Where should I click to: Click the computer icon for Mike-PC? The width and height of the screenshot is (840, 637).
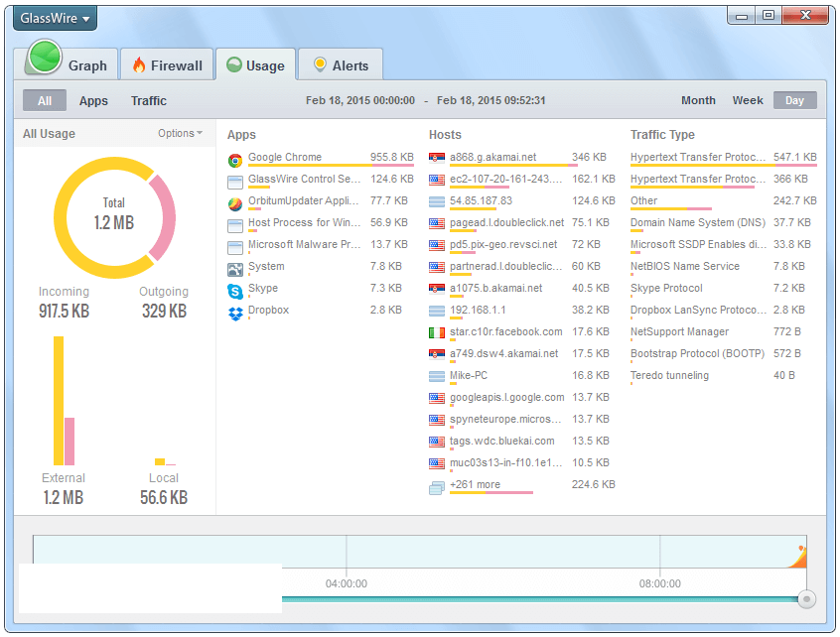point(437,376)
